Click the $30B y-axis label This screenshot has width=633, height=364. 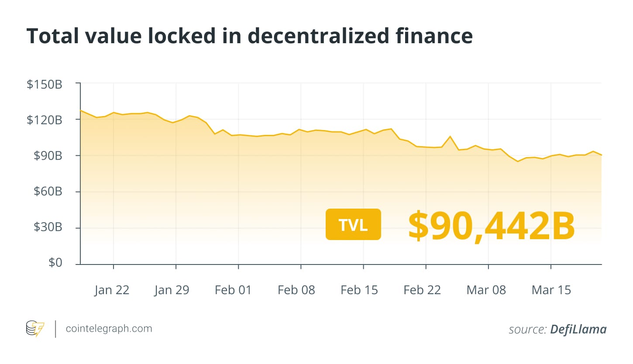[x=48, y=228]
